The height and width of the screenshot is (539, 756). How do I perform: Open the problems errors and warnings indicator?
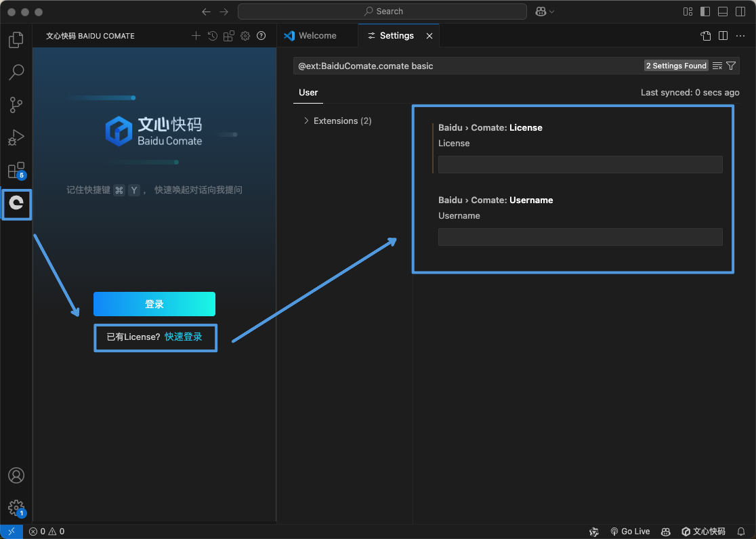tap(47, 532)
